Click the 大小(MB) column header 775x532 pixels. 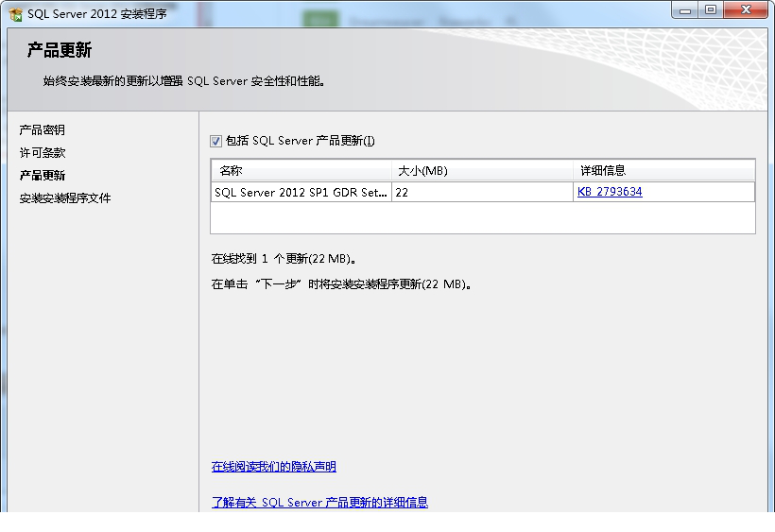482,171
